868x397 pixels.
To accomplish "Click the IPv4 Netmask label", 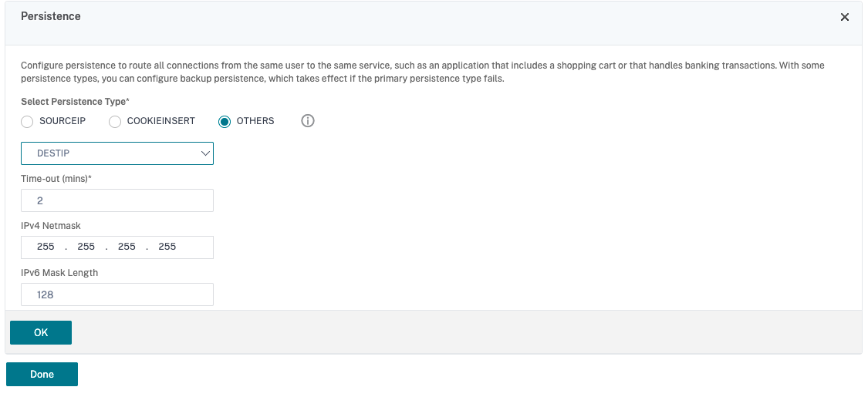I will click(x=51, y=225).
